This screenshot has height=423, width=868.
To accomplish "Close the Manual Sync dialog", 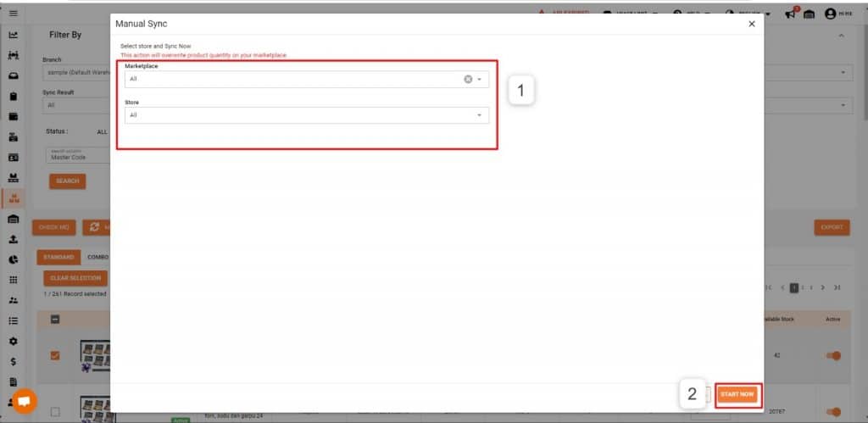I will tap(752, 24).
